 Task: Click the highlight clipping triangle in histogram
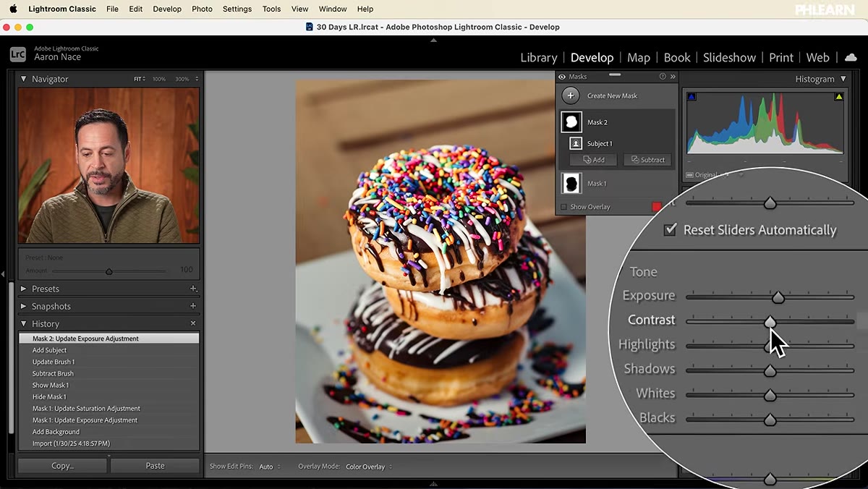[x=839, y=97]
